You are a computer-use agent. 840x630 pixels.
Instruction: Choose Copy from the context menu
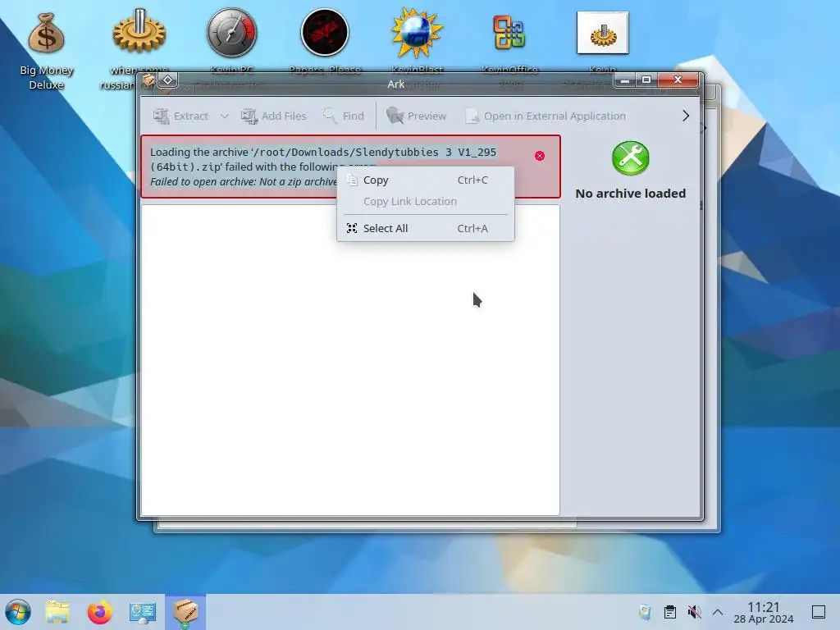426,180
